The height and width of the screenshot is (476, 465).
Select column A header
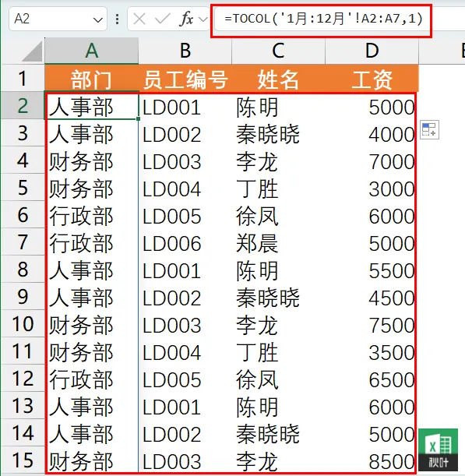(92, 51)
